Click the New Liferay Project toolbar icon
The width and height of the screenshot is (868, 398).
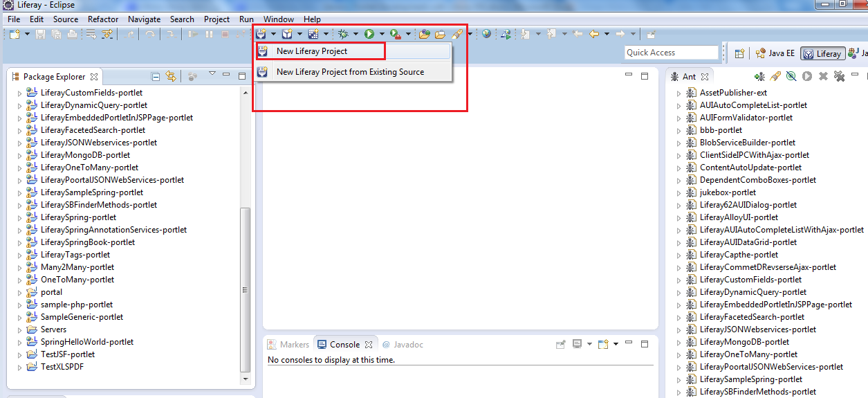coord(261,33)
